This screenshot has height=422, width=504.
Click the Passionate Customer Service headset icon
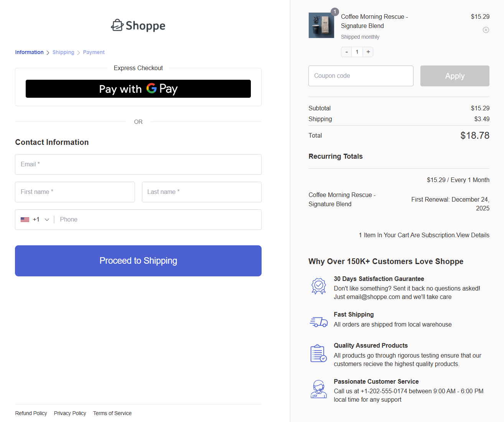click(x=318, y=389)
